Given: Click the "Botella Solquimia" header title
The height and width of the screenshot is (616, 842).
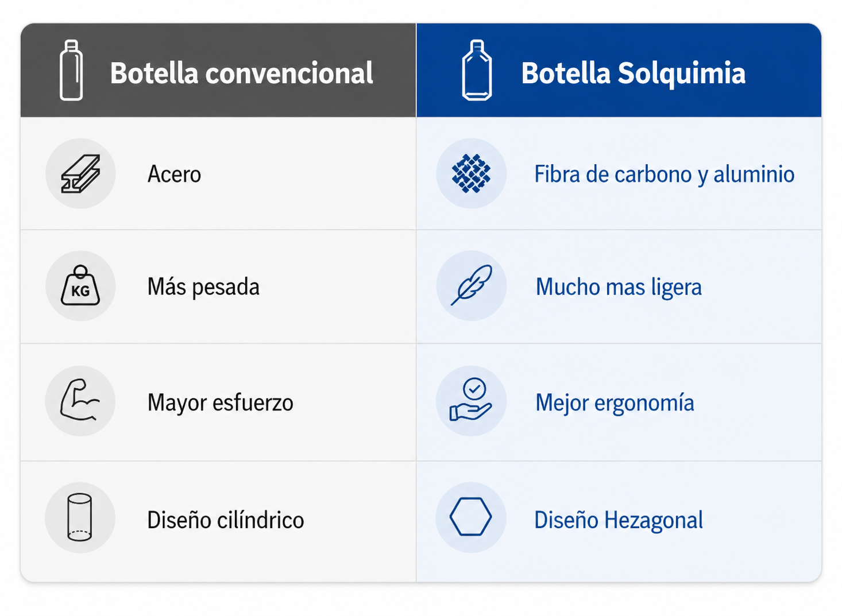Looking at the screenshot, I should (x=634, y=73).
